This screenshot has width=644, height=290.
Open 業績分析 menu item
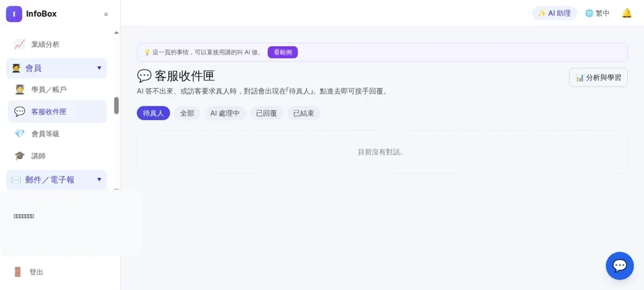(x=57, y=44)
